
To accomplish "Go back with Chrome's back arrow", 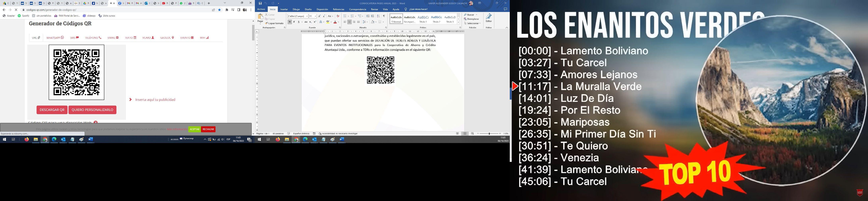I will 4,10.
